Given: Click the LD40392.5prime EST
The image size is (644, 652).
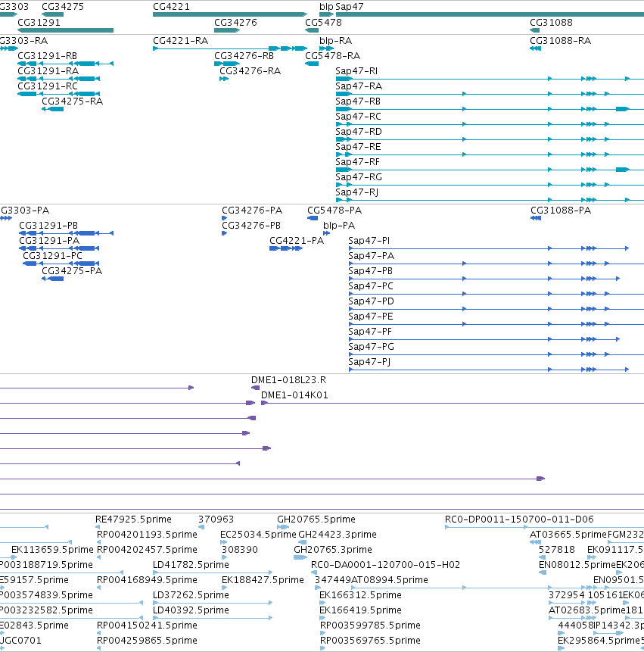Looking at the screenshot, I should (x=213, y=619).
